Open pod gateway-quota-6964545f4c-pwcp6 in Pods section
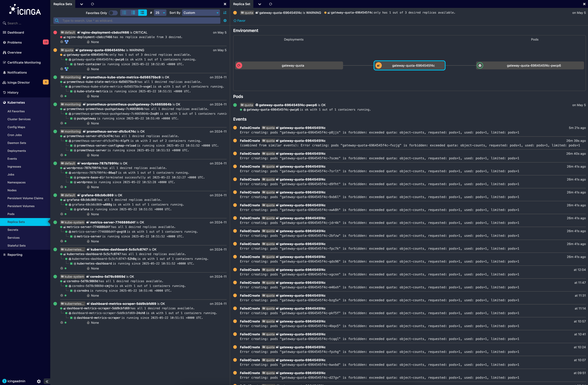The image size is (588, 385). (288, 105)
